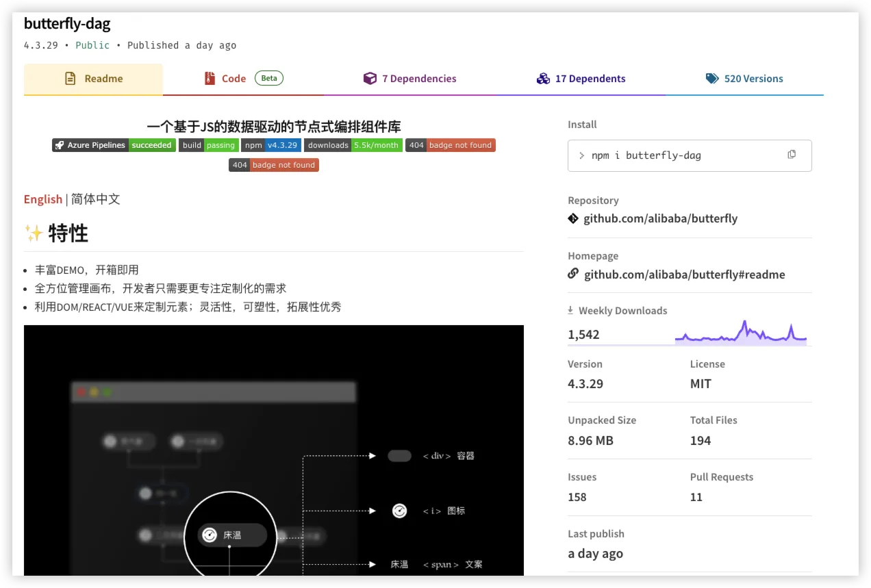Click the Readme document icon
Screen dimensions: 871x588
click(x=70, y=79)
